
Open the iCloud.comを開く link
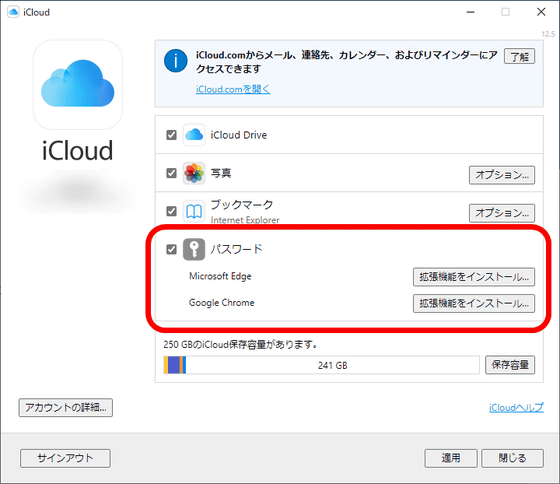233,89
